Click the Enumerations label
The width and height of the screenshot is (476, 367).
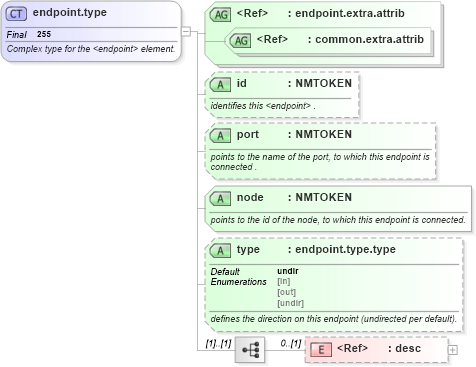(238, 282)
